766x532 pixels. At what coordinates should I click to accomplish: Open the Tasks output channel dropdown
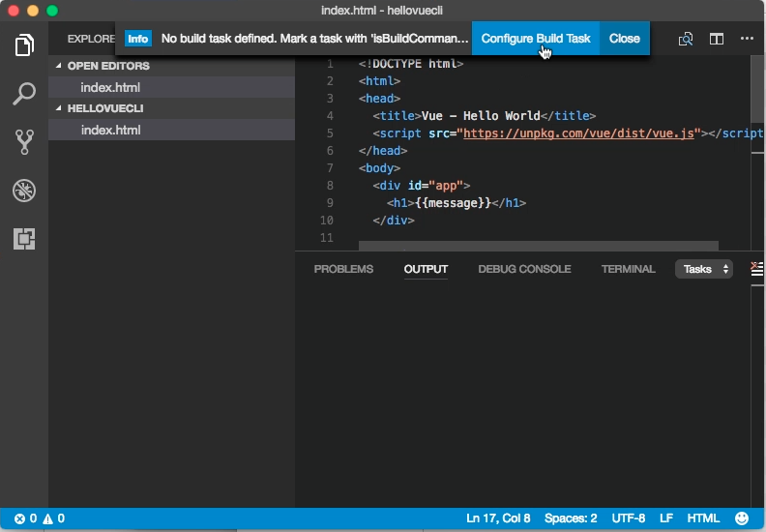(x=704, y=269)
